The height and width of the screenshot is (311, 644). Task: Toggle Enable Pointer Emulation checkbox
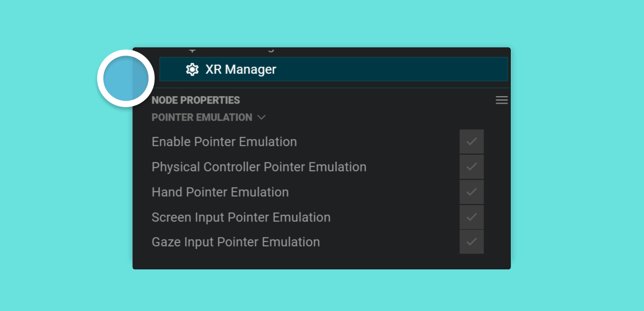click(472, 142)
